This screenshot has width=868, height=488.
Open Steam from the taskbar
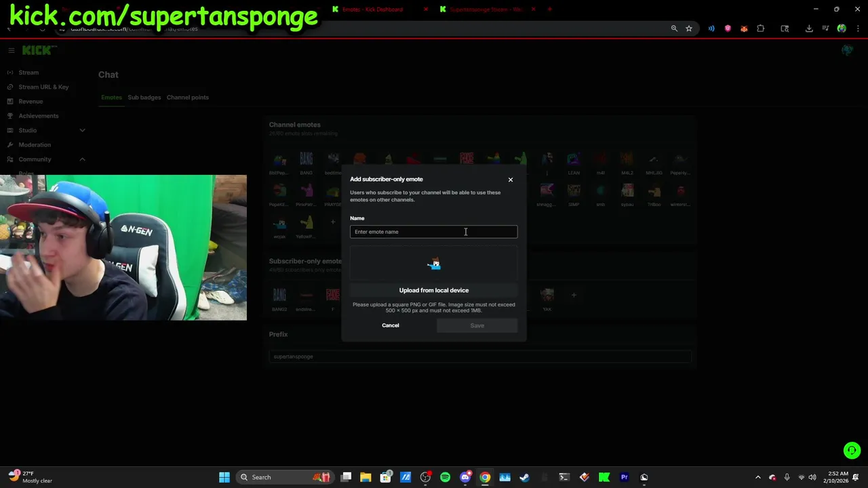(x=524, y=477)
